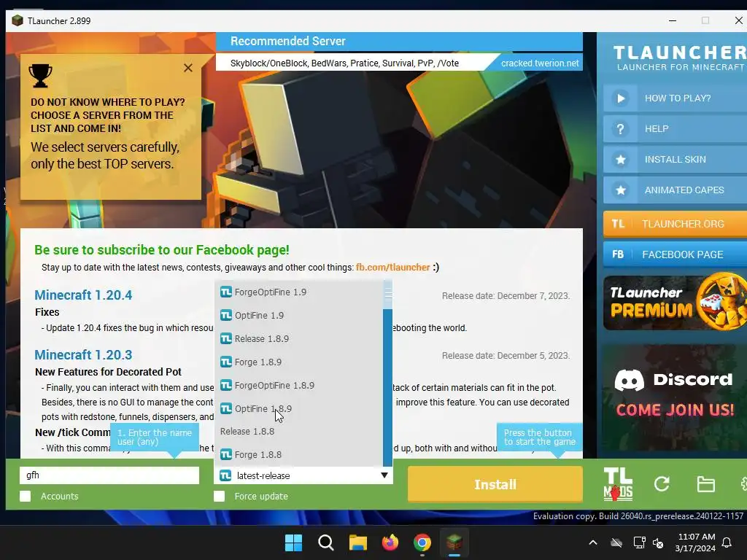This screenshot has height=560, width=747.
Task: Open notification bell in tray
Action: coord(727,542)
